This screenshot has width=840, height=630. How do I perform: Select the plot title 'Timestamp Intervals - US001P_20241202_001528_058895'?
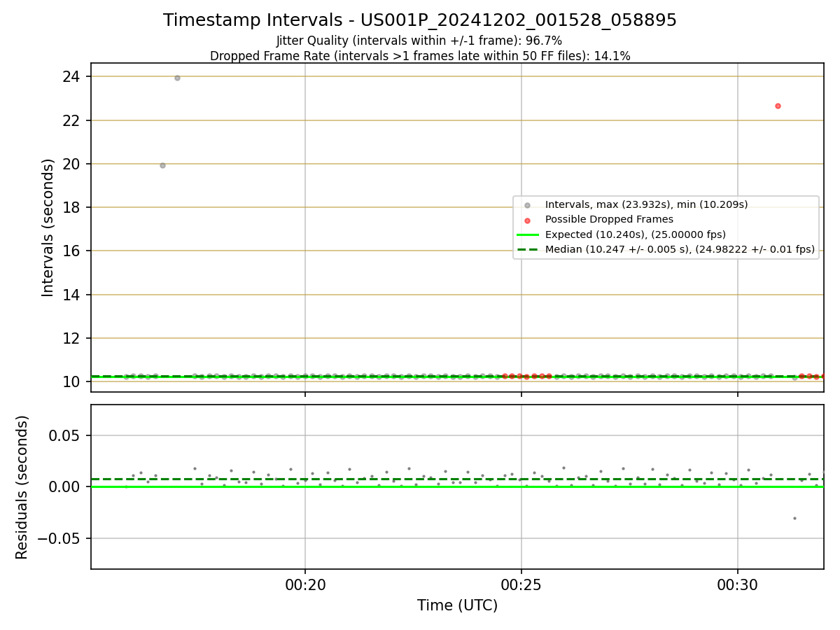tap(420, 20)
